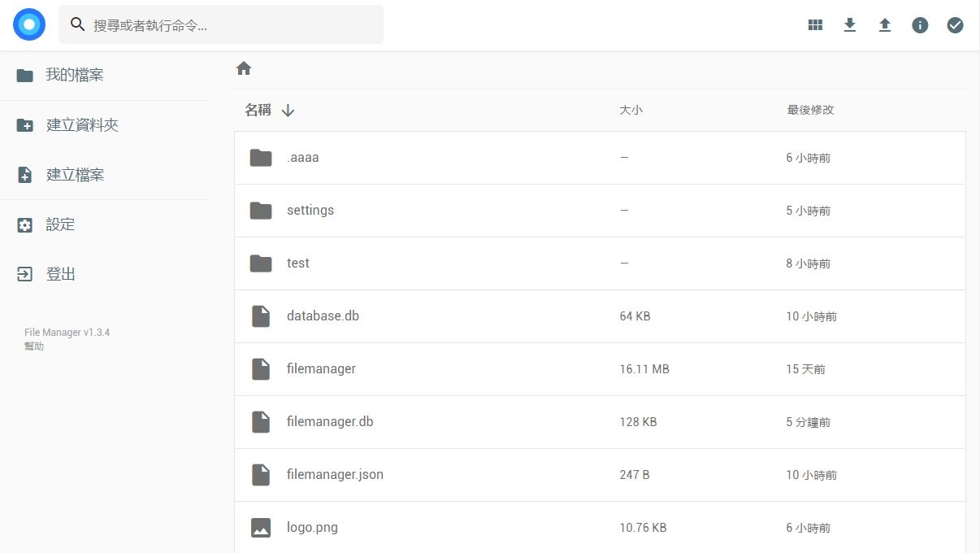980x553 pixels.
Task: Go to home via breadcrumb icon
Action: 244,68
